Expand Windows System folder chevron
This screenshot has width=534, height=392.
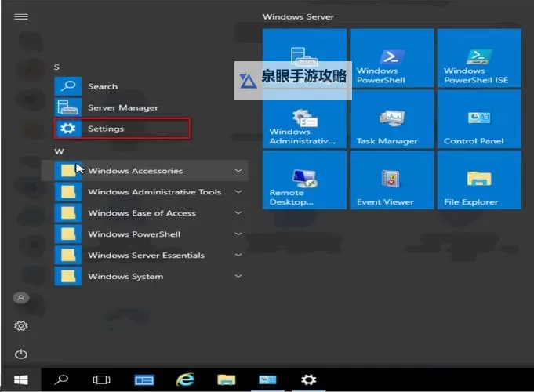coord(238,276)
